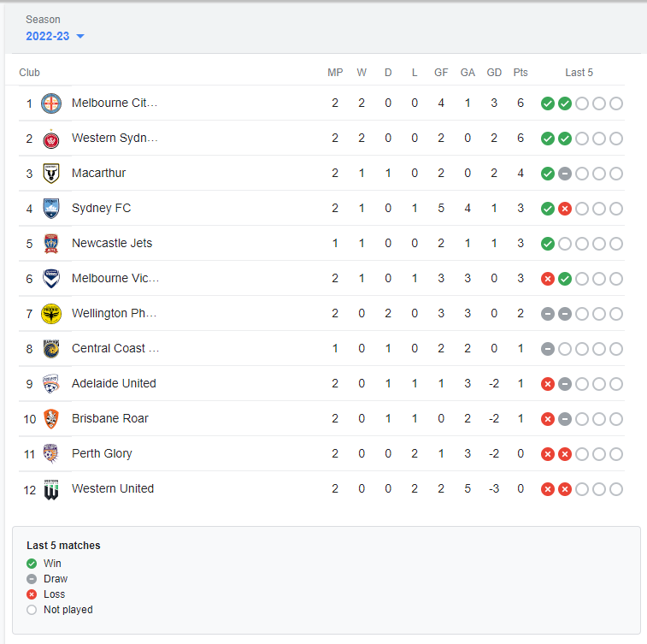
Task: Open the 2022-23 season dropdown
Action: [55, 36]
